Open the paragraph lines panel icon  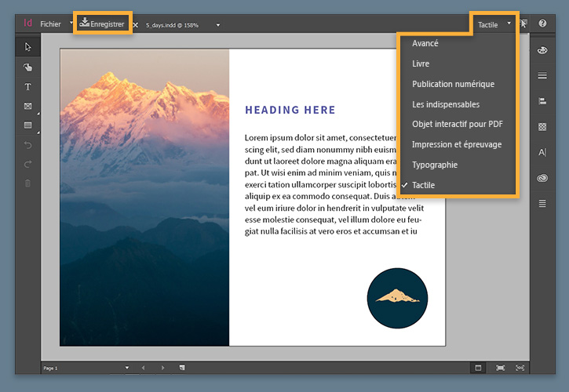point(542,203)
